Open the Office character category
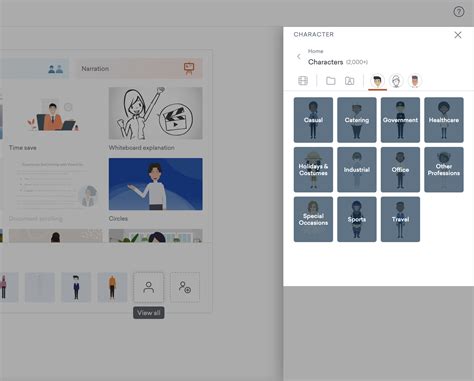474x381 pixels. click(400, 170)
